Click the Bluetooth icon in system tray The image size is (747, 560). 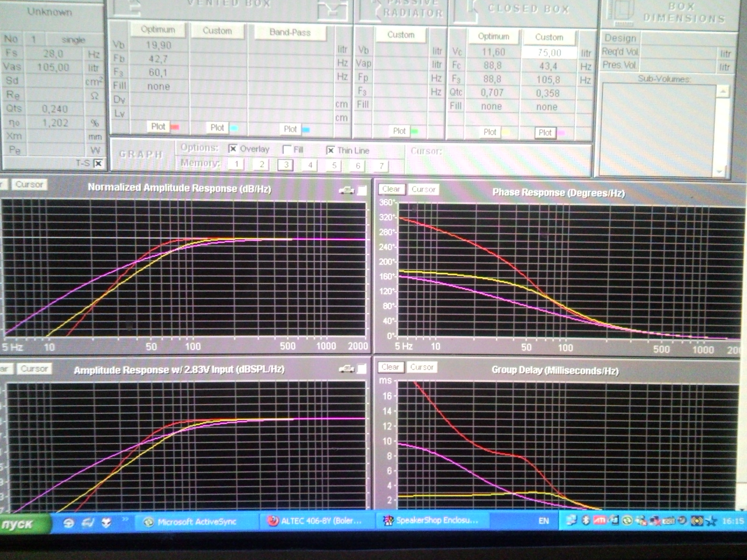tap(586, 520)
